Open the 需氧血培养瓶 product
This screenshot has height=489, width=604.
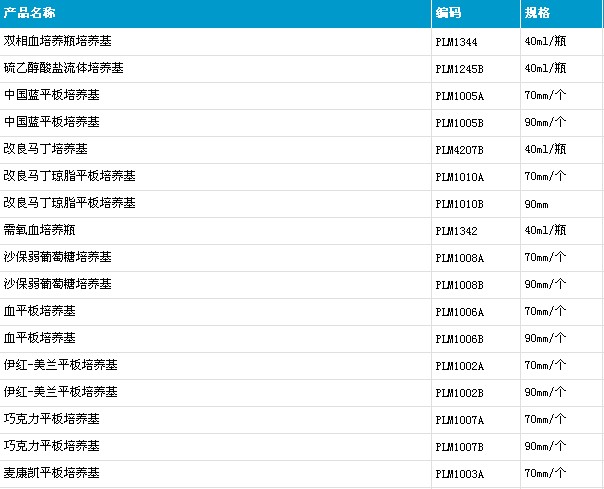coord(39,230)
